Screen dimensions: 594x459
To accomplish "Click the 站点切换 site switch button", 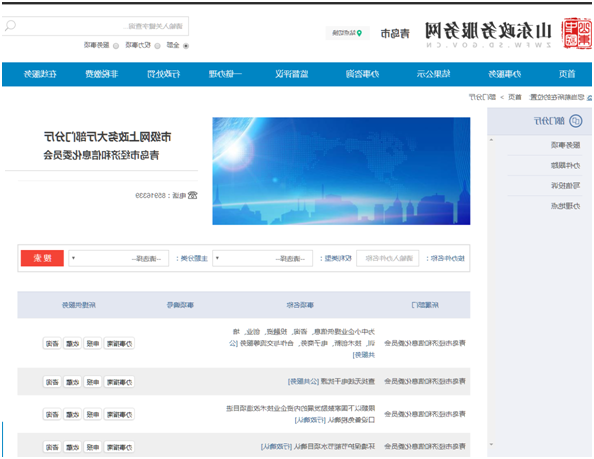I will [347, 33].
